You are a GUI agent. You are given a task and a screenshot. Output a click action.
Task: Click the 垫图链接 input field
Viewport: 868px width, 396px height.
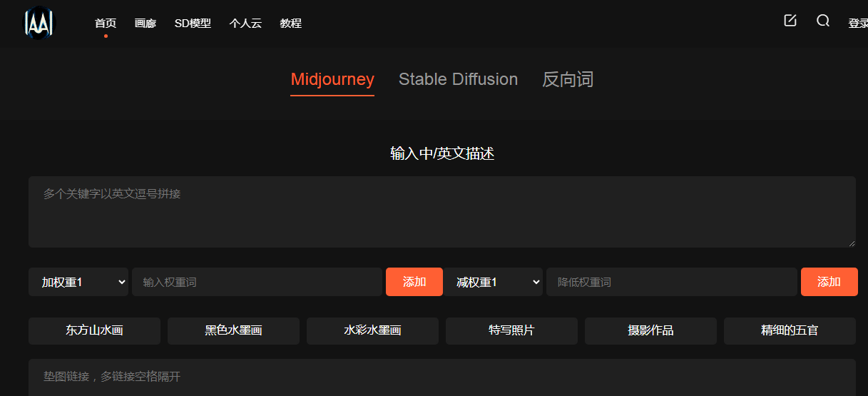tap(441, 376)
